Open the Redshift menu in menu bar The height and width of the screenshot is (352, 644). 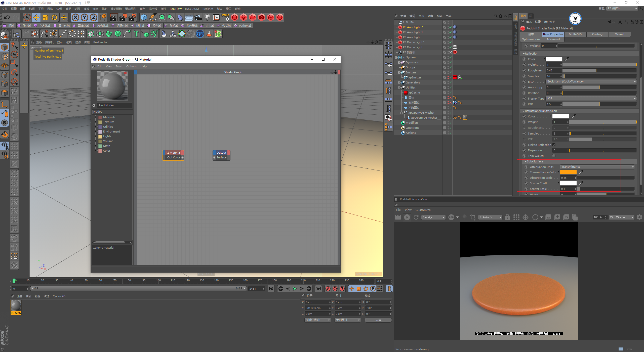208,9
